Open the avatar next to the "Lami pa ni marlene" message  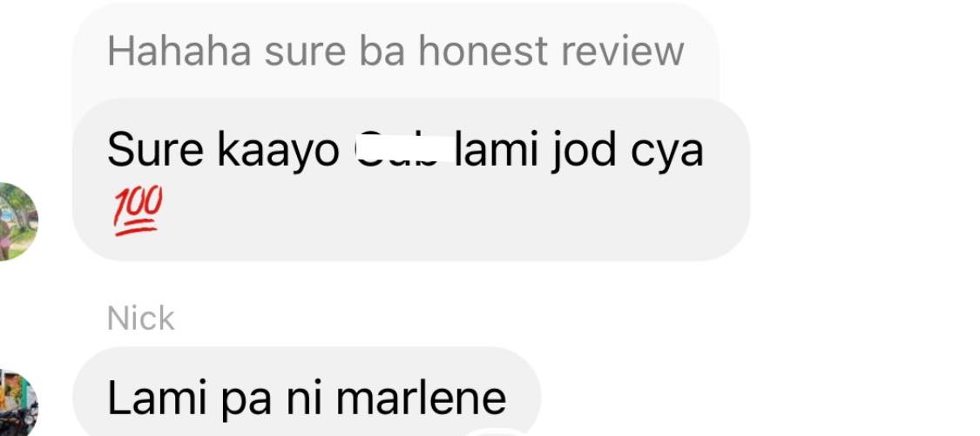[x=17, y=403]
